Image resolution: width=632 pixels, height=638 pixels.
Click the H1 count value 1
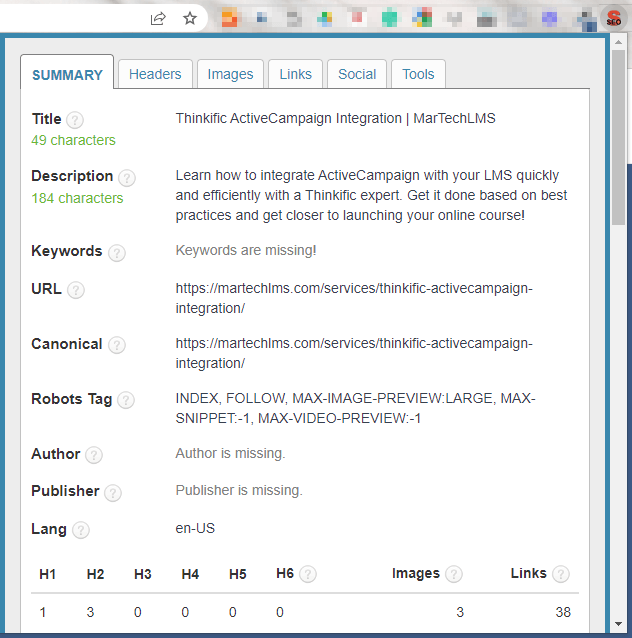pyautogui.click(x=43, y=612)
